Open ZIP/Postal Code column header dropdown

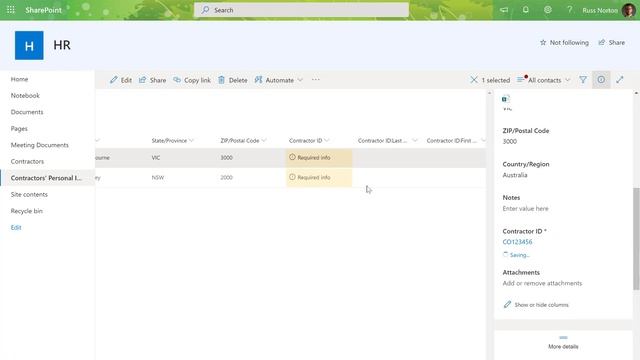pos(243,140)
